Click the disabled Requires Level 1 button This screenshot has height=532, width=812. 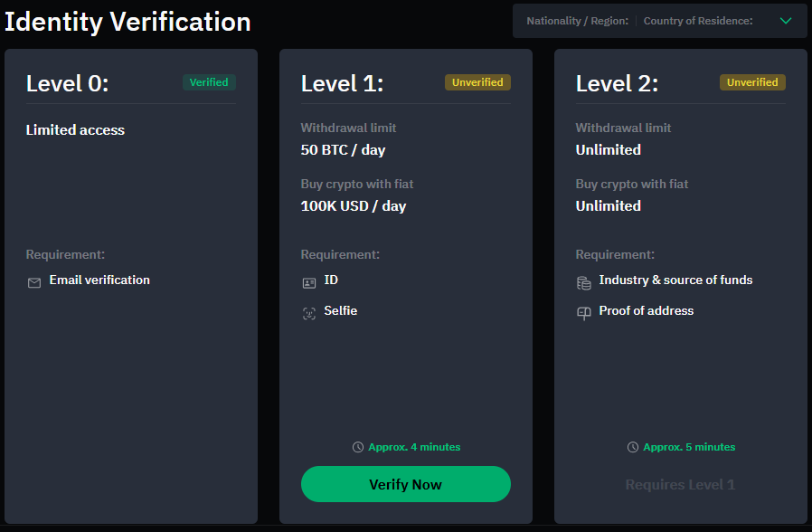tap(680, 485)
